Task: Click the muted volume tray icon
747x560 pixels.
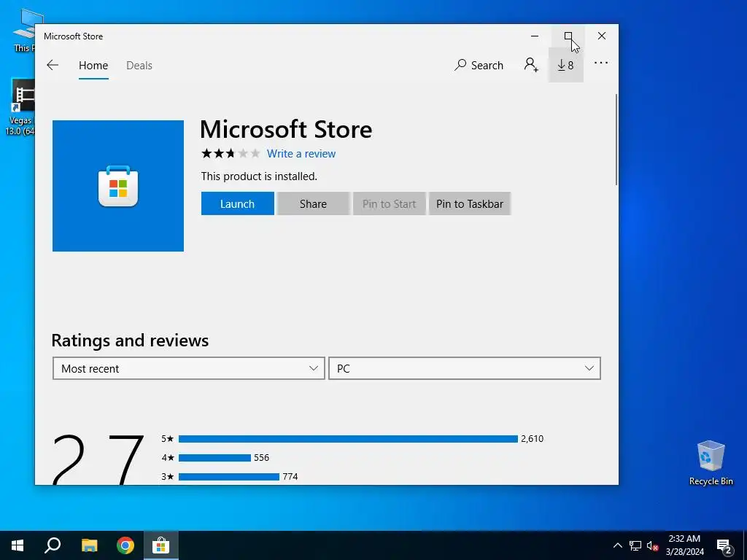Action: 653,545
